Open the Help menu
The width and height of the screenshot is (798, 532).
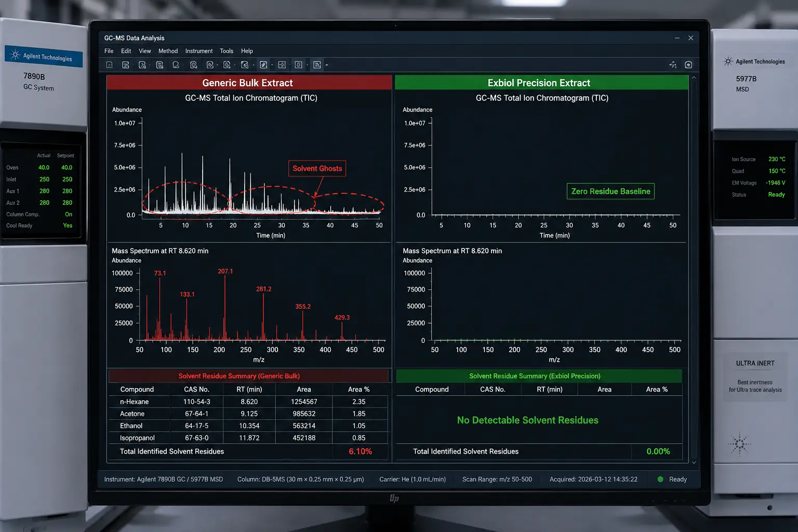pyautogui.click(x=247, y=51)
